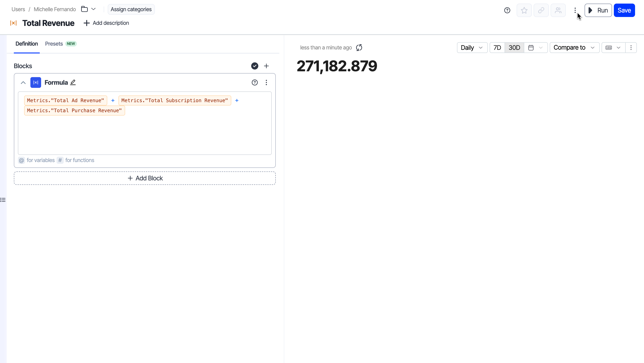Open the Definition tab
Screen dimensions: 644x363
(x=27, y=44)
